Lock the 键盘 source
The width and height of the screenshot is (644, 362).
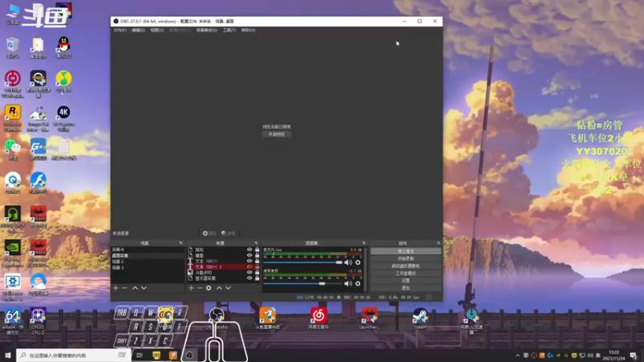click(257, 255)
